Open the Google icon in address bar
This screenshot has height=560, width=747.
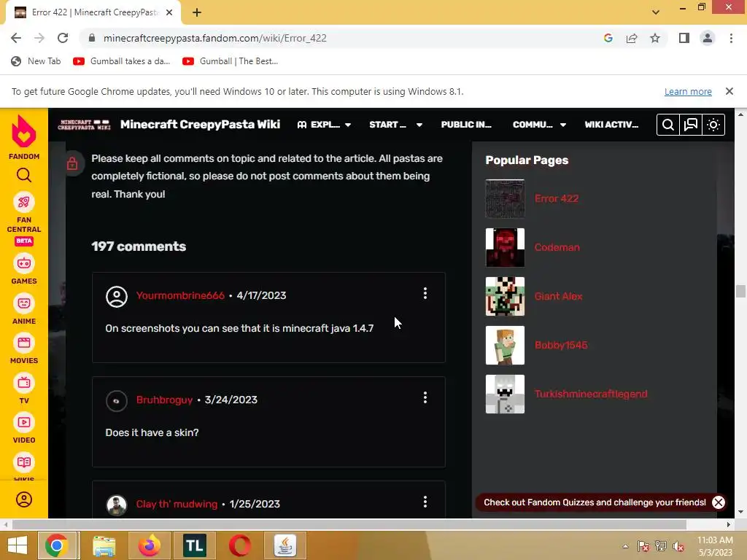click(608, 38)
